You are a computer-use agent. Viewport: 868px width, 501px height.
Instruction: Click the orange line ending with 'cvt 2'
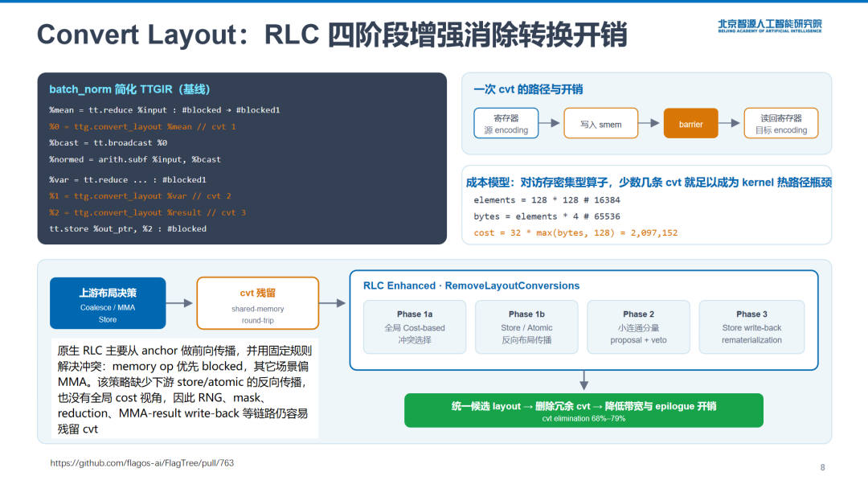[140, 196]
